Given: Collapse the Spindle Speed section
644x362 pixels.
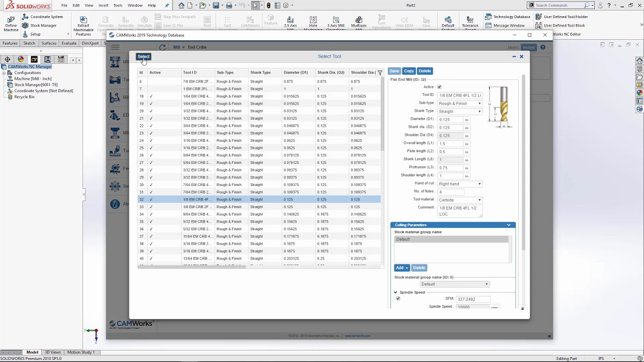Looking at the screenshot, I should coord(395,292).
